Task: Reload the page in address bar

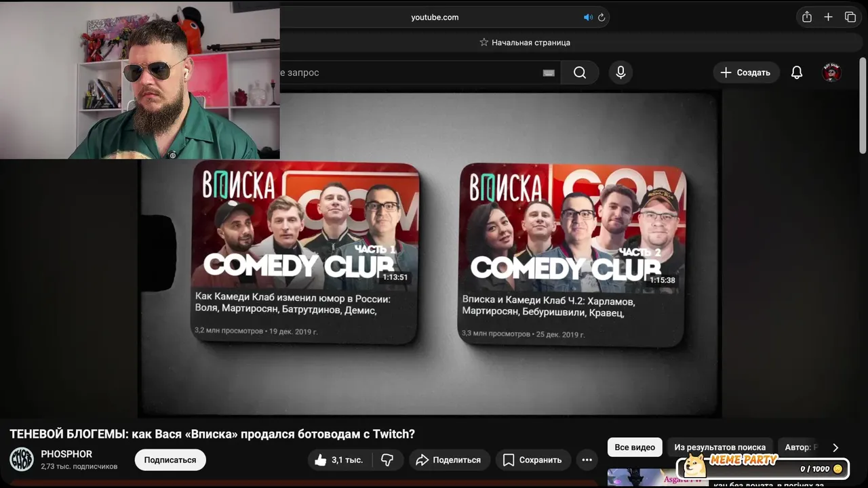Action: (x=601, y=18)
